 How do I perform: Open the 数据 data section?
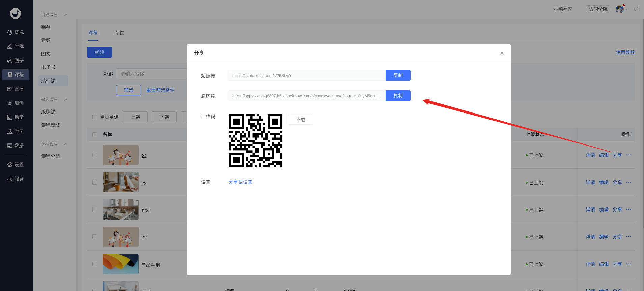16,145
